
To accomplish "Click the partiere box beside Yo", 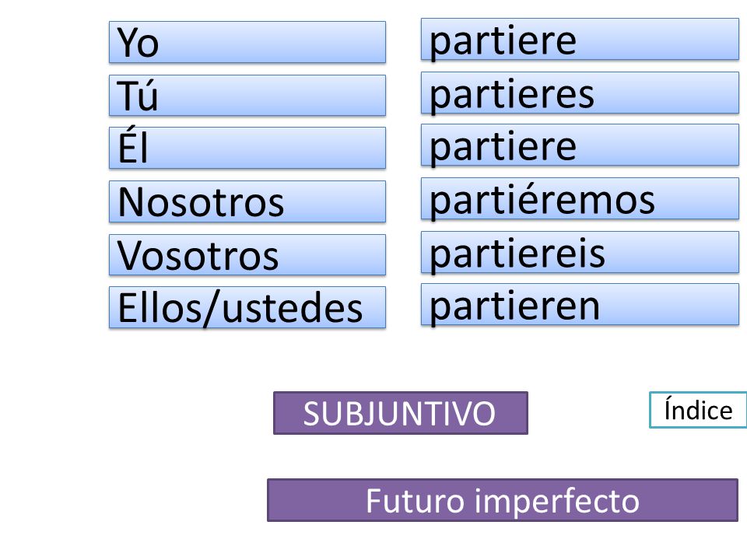I will [x=580, y=39].
